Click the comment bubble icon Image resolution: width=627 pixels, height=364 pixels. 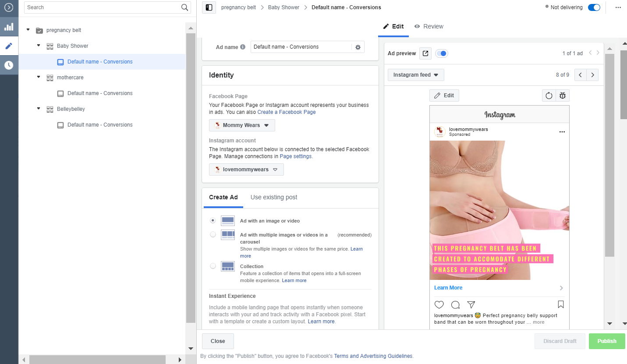pos(455,304)
